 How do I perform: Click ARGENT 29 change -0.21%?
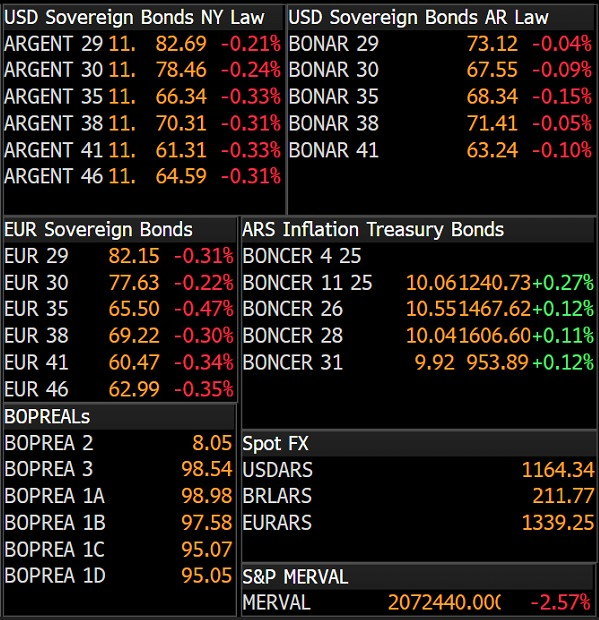tap(251, 43)
